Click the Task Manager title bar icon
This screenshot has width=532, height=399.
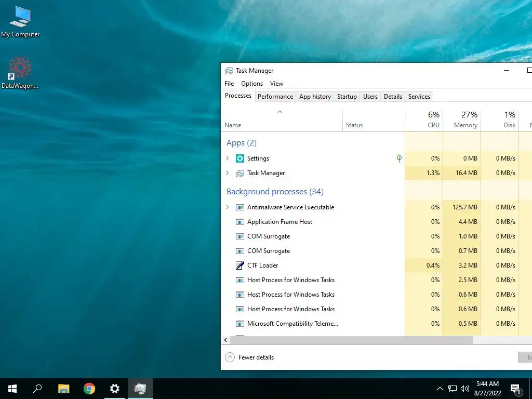pyautogui.click(x=229, y=71)
